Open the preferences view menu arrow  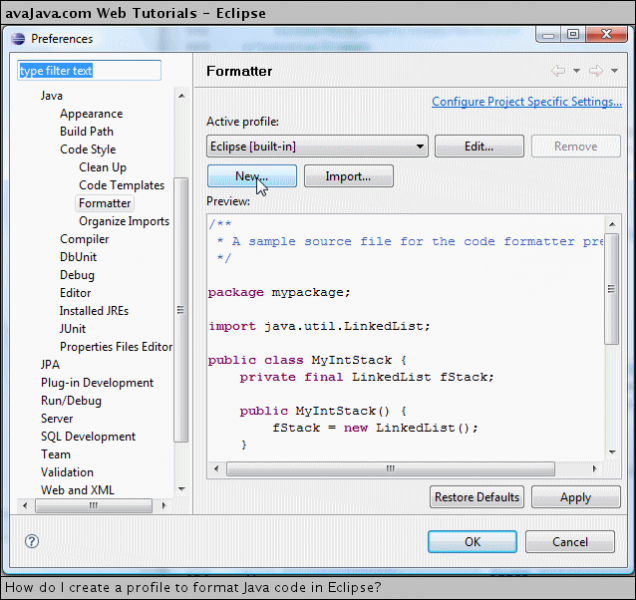(x=614, y=71)
